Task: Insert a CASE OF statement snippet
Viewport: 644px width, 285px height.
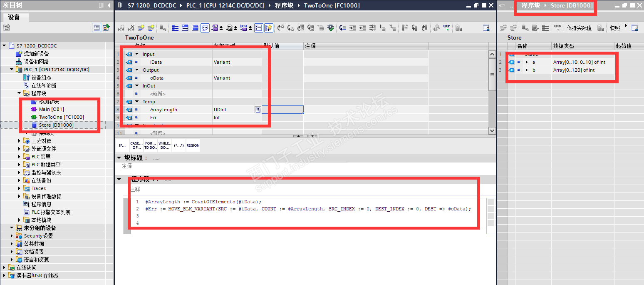Action: pyautogui.click(x=136, y=145)
